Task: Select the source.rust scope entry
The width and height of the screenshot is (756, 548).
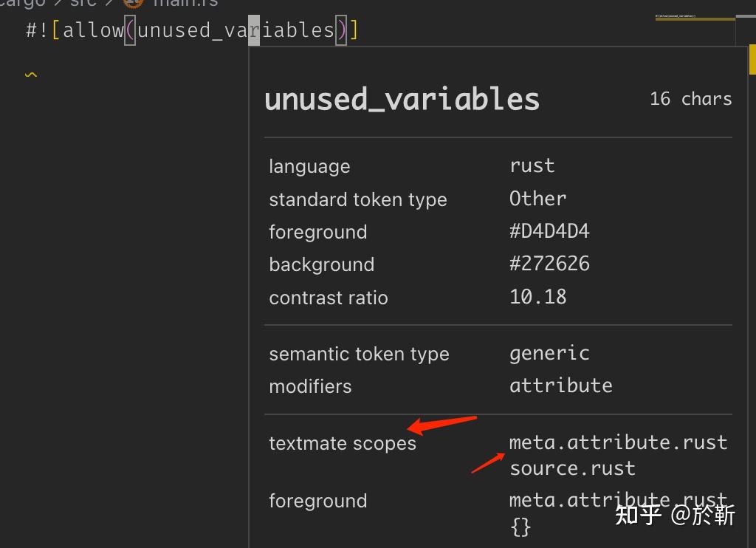Action: 572,467
